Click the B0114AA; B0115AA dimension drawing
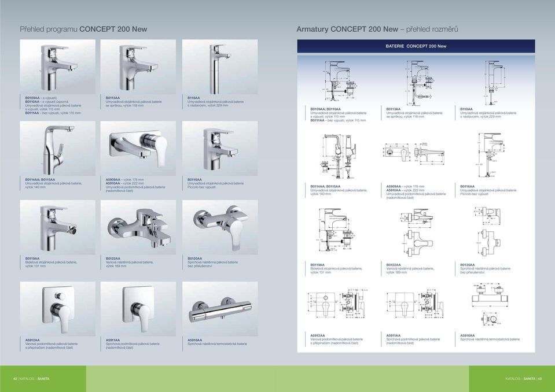555x392 pixels. click(337, 156)
